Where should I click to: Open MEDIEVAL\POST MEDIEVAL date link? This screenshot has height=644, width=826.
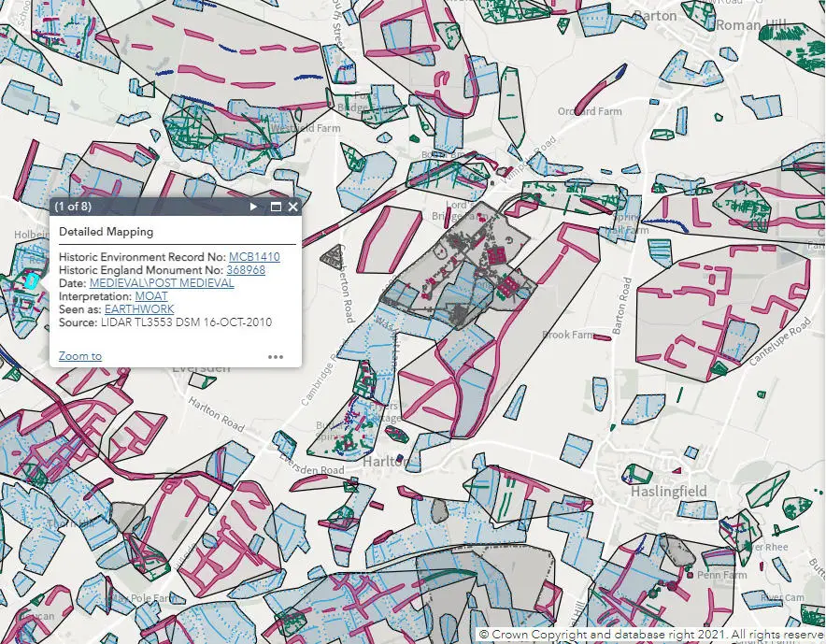click(x=162, y=283)
